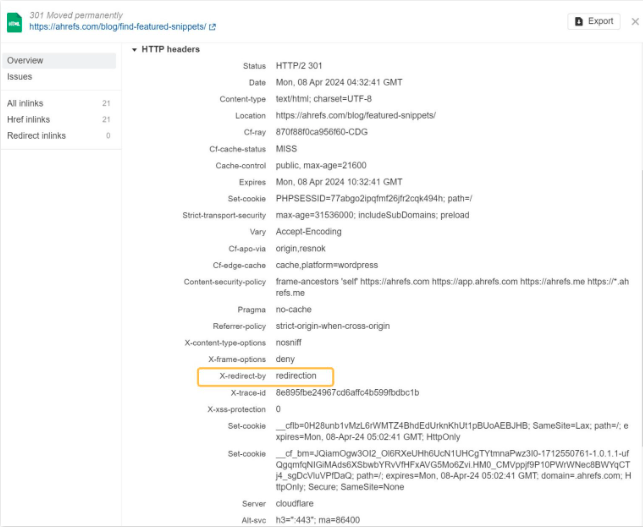Click the Status value HTTP/2 301
Screen dimensions: 643x527
[x=299, y=66]
